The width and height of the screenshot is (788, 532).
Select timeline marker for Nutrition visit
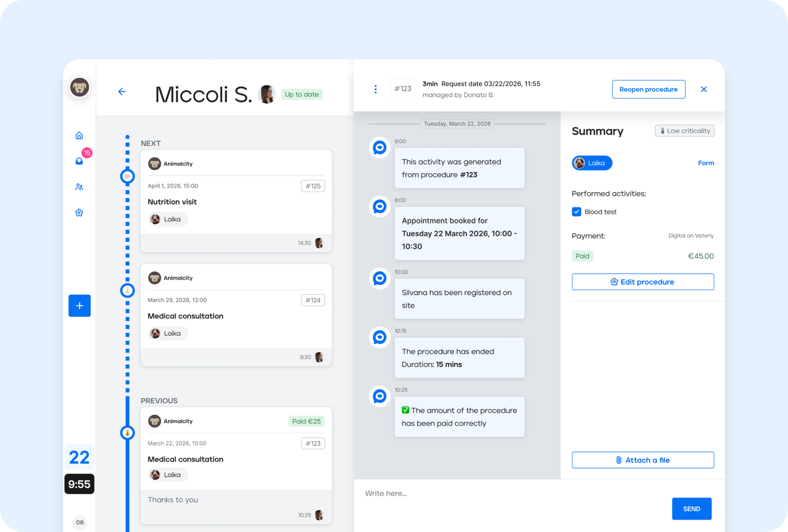tap(128, 176)
